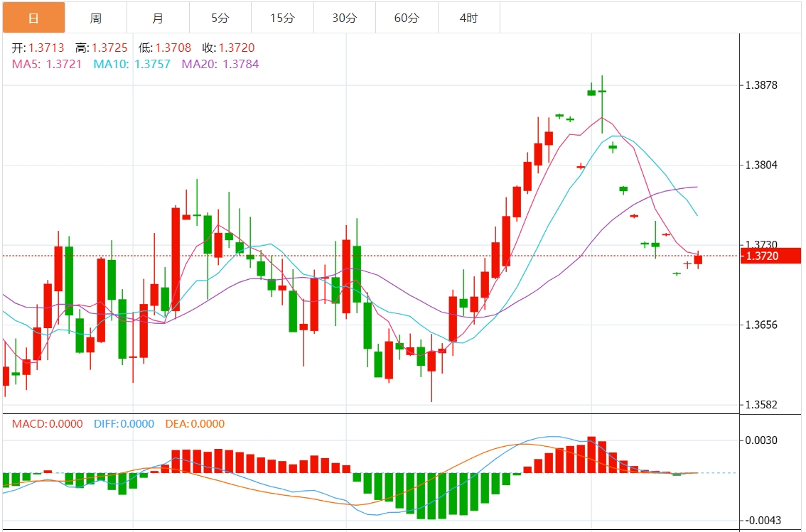Click the DIFF: 0.0000 label
Screen dimensions: 806x532
(124, 423)
